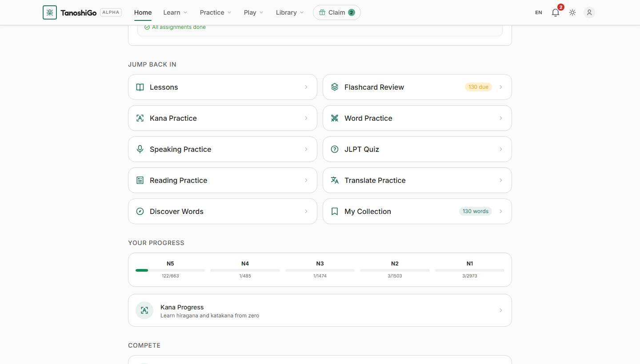Switch language via the EN button

(539, 12)
